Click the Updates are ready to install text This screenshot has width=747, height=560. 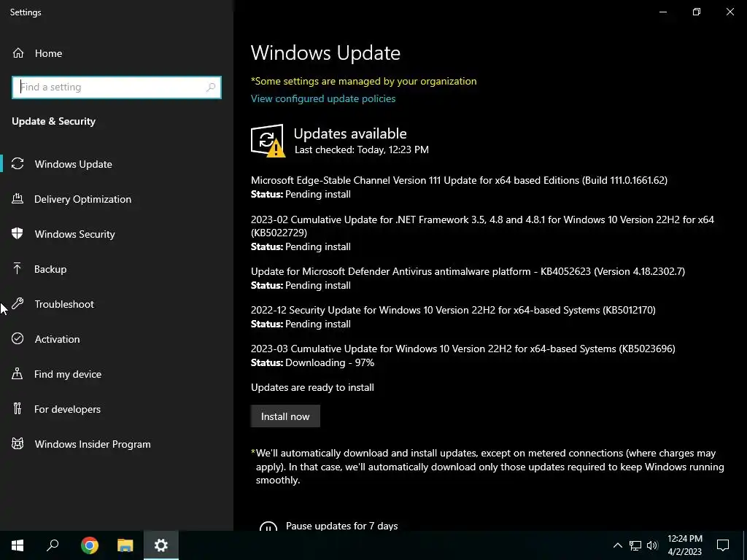312,387
